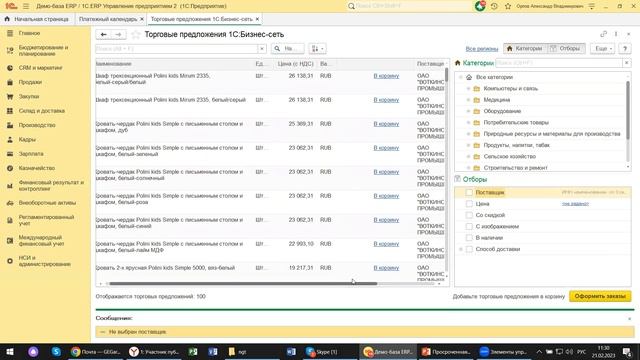Expand the Медицина category

468,100
